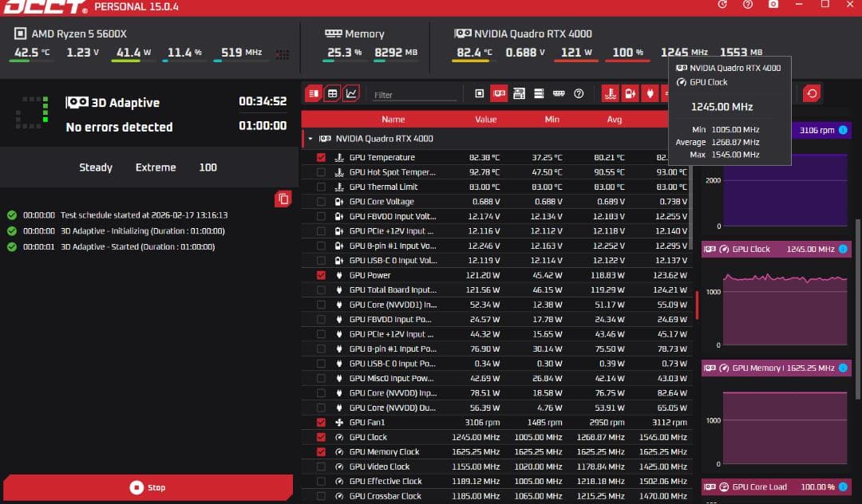Toggle the GPU sensor filter icon
Screen dimensions: 862x504
499,94
